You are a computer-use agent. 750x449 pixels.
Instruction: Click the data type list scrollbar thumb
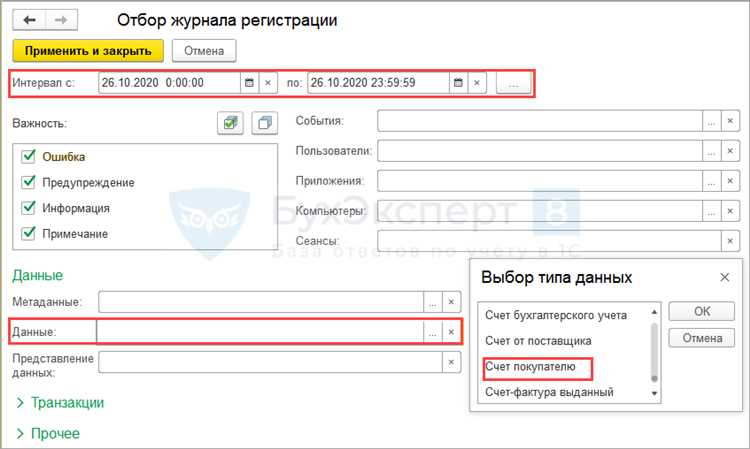coord(654,352)
